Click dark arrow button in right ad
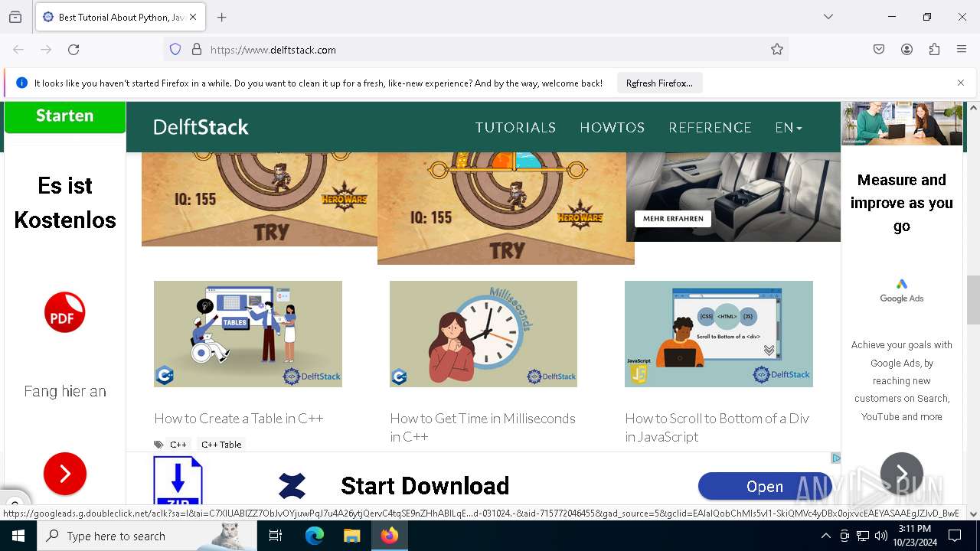The image size is (980, 551). pyautogui.click(x=902, y=474)
